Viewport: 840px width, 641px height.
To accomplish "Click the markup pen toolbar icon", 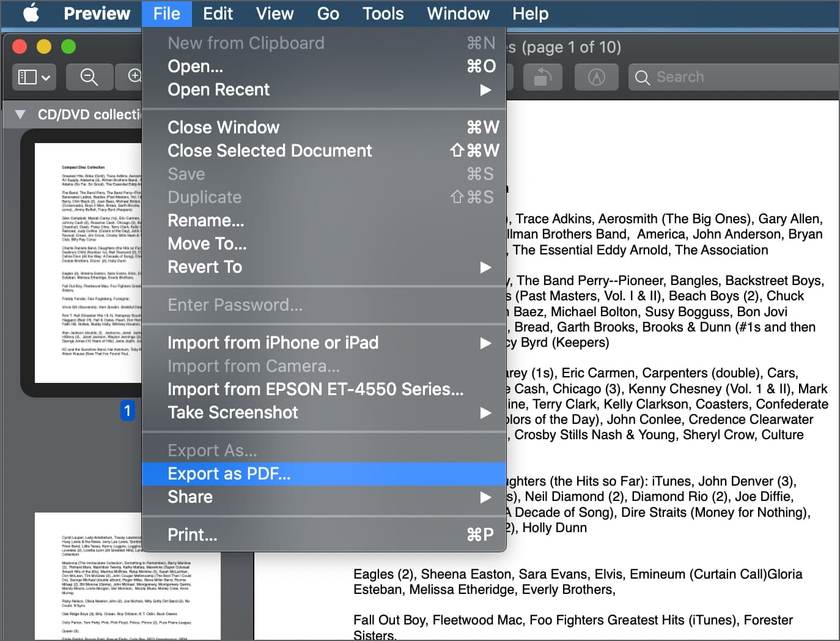I will tap(596, 77).
